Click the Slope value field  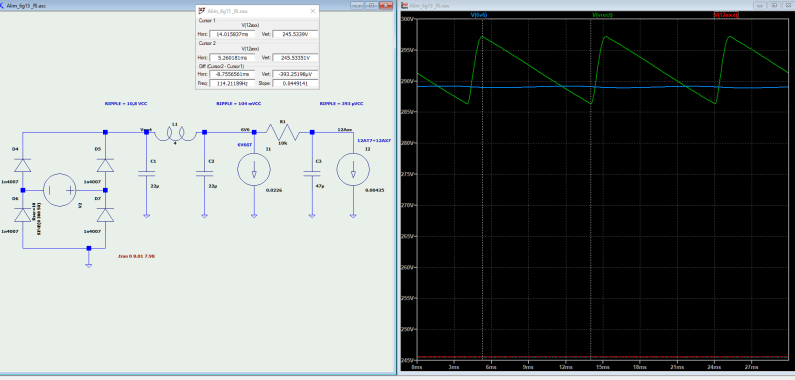[x=295, y=84]
